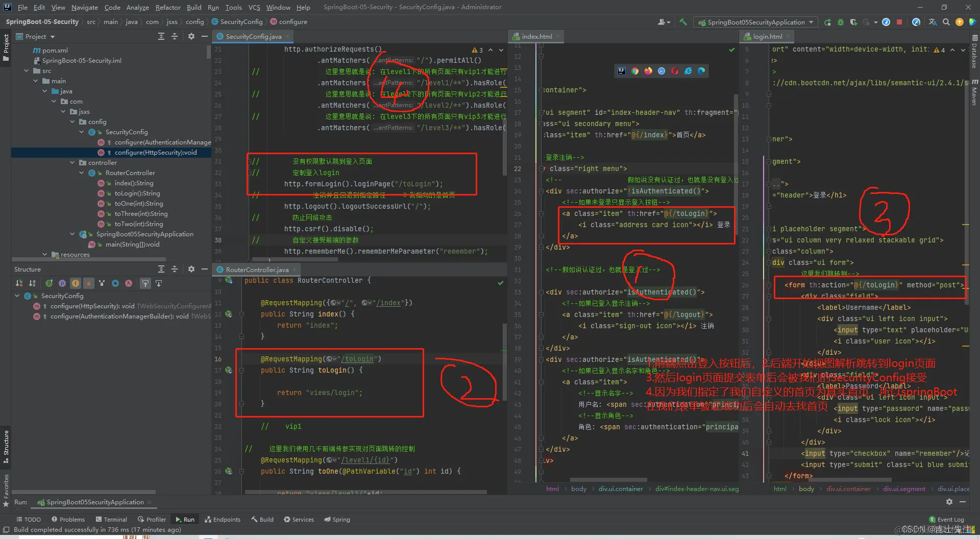Open the Project panel gear options
980x539 pixels.
point(191,36)
